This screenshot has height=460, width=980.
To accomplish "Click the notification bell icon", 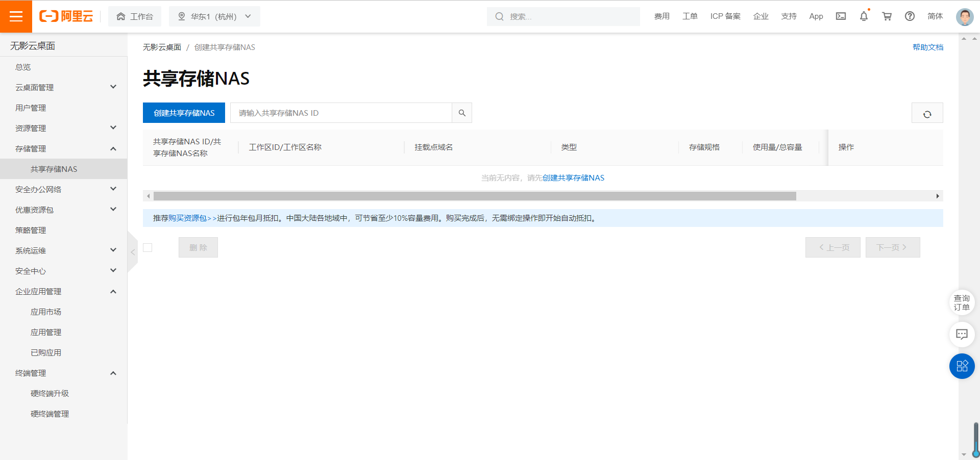I will (864, 16).
